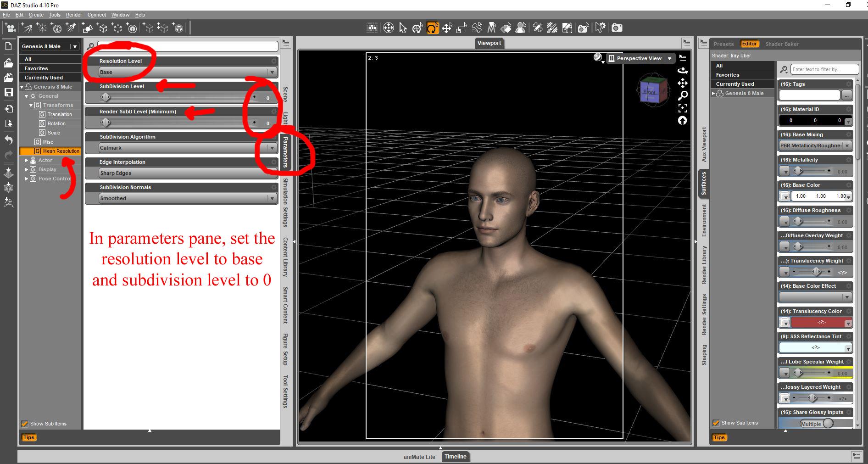Viewport: 868px width, 464px height.
Task: Click the Export file icon
Action: [8, 123]
